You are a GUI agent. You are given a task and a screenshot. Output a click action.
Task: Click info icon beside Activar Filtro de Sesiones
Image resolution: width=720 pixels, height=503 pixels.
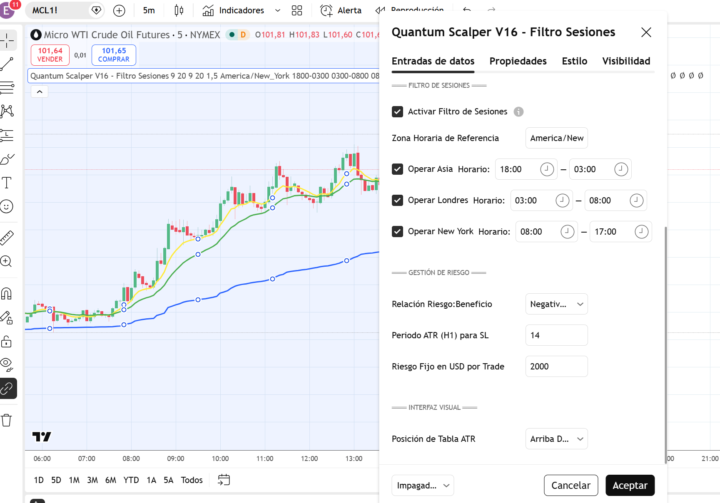click(518, 112)
